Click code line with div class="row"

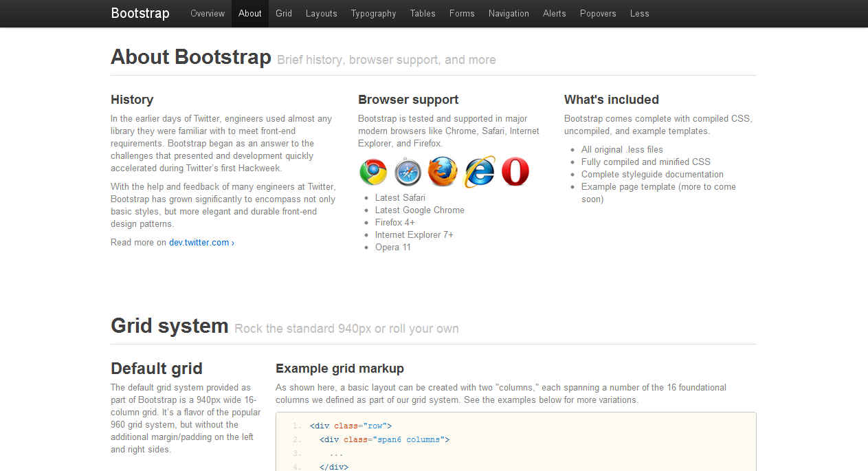pyautogui.click(x=350, y=426)
